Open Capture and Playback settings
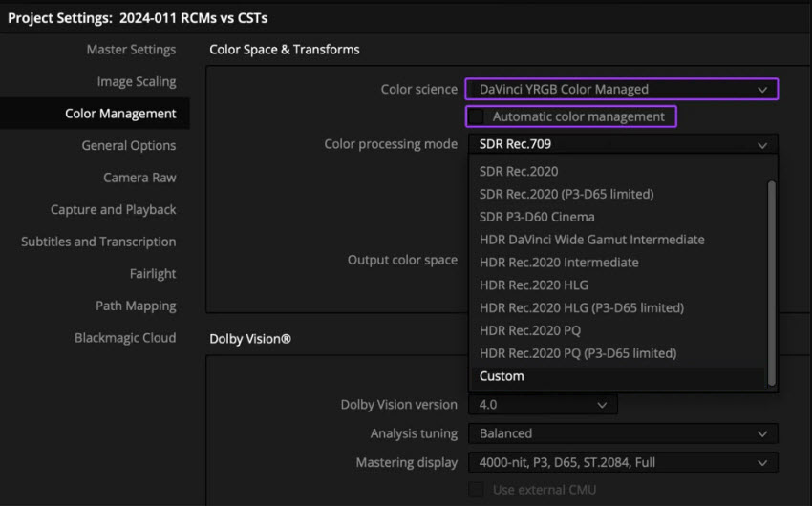812x506 pixels. [x=113, y=209]
